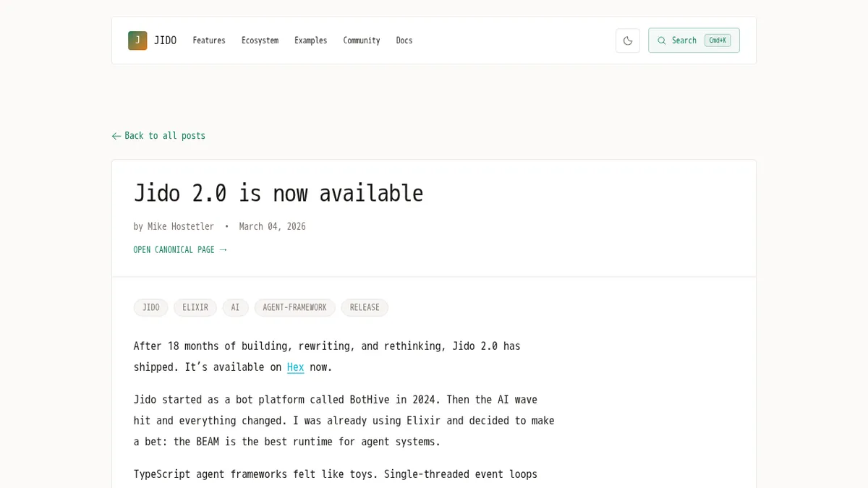The height and width of the screenshot is (488, 868).
Task: Click the left arrow icon before Back
Action: coord(116,136)
